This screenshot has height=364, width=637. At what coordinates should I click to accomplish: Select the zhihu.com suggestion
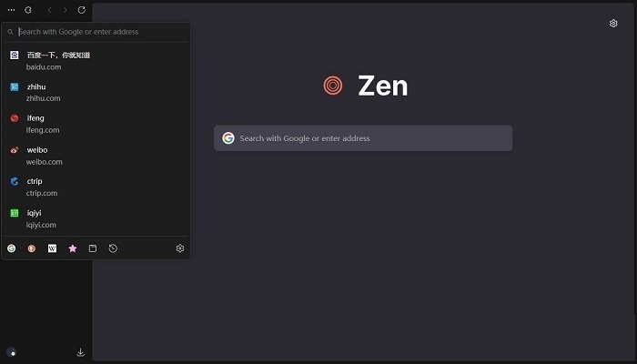[x=44, y=92]
